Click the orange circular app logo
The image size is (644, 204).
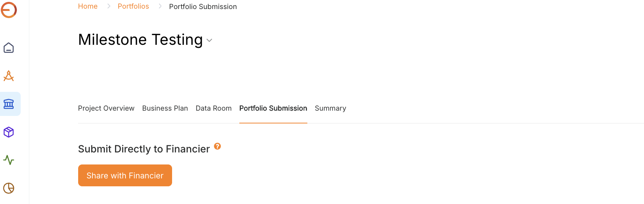(9, 10)
